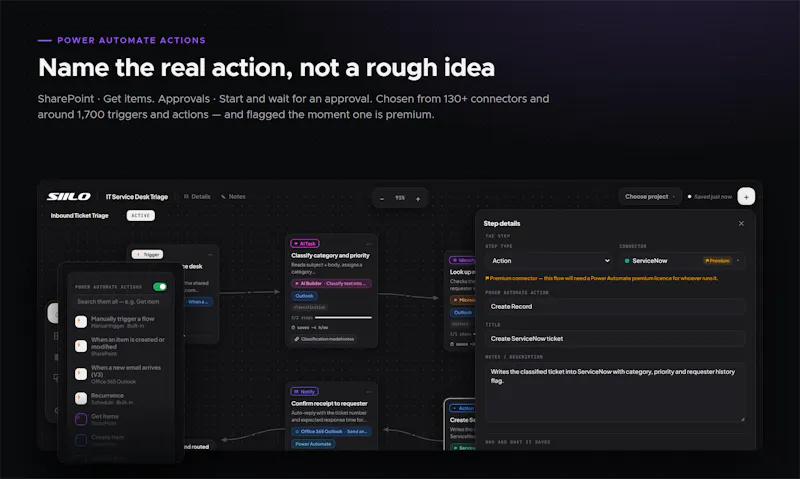Click the SharePoint item created or modified icon
This screenshot has width=800, height=479.
click(81, 346)
